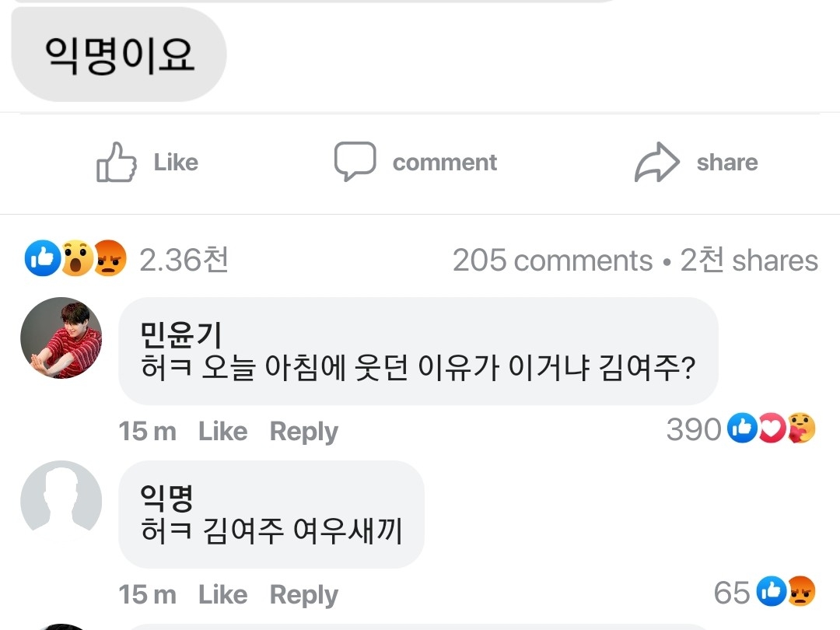Image resolution: width=840 pixels, height=630 pixels.
Task: Click the thumbs-up Like icon
Action: pos(117,162)
